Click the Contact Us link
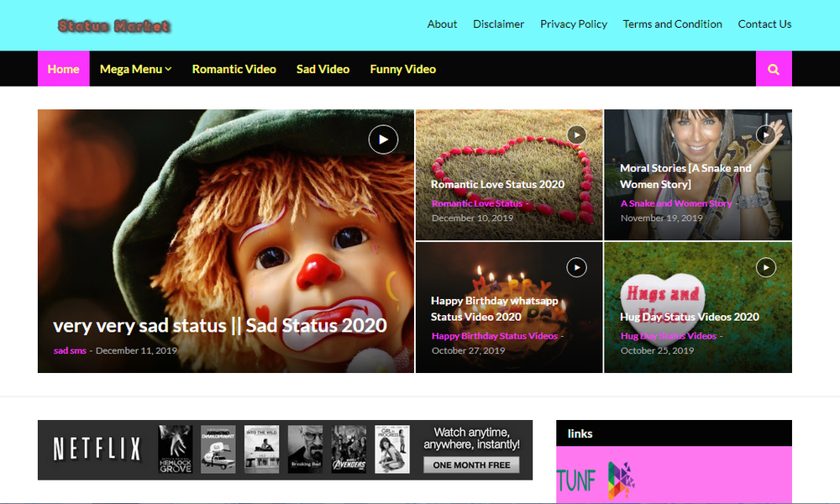The width and height of the screenshot is (840, 504). tap(764, 24)
